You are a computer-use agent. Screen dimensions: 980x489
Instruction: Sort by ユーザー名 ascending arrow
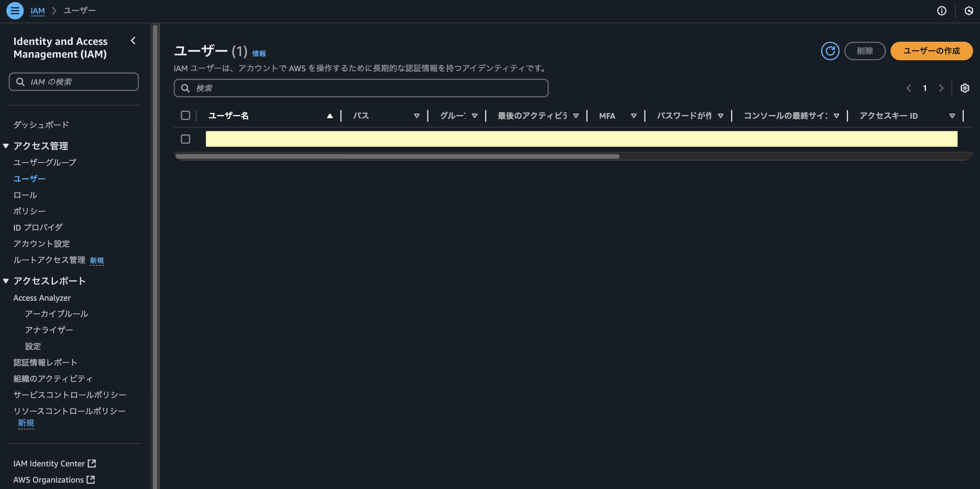click(330, 116)
